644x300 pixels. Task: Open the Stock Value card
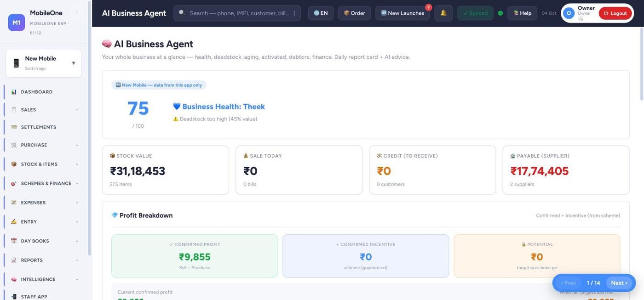pyautogui.click(x=166, y=170)
